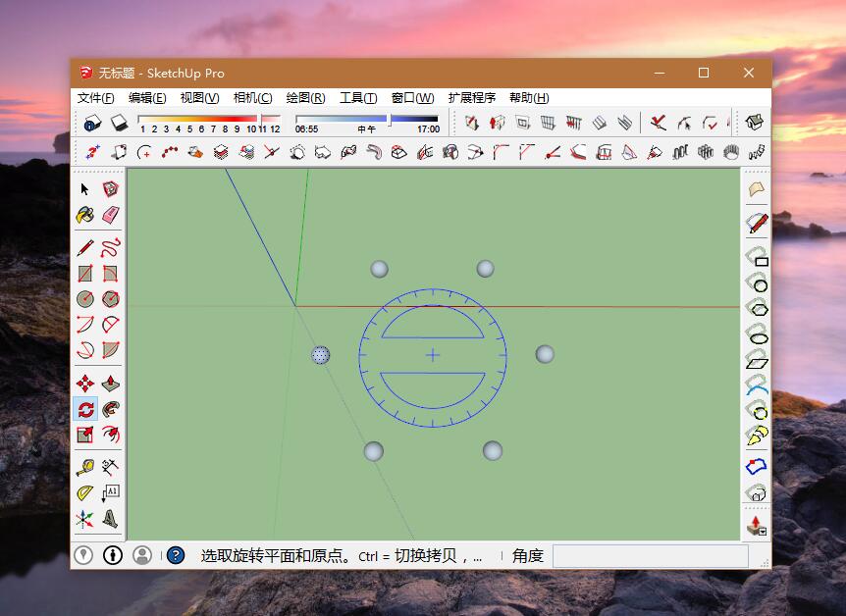Open the 视图(V) menu
Image resolution: width=846 pixels, height=616 pixels.
click(199, 98)
